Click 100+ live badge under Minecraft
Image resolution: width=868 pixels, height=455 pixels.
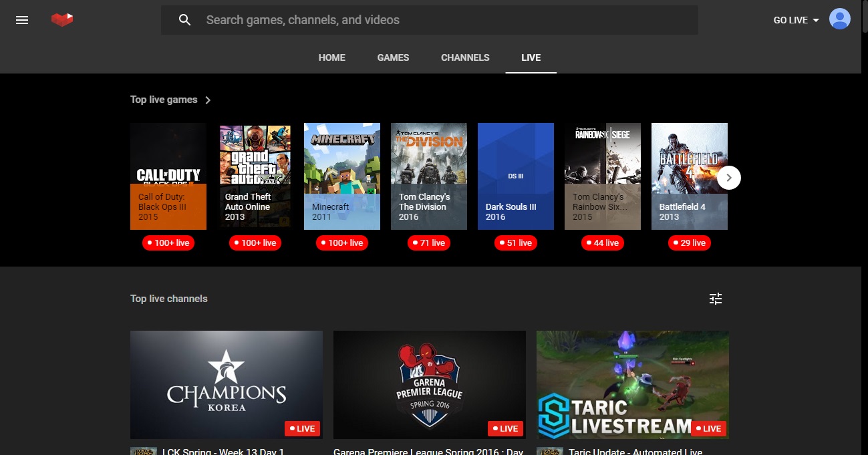(x=342, y=243)
